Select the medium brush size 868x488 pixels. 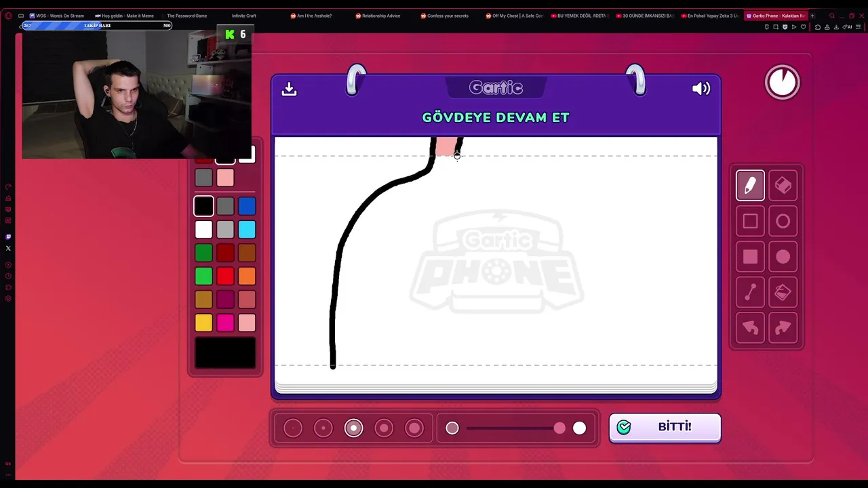(353, 428)
